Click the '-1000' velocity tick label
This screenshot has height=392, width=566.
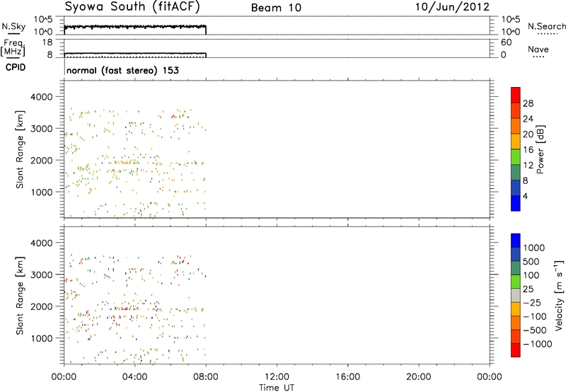(537, 344)
